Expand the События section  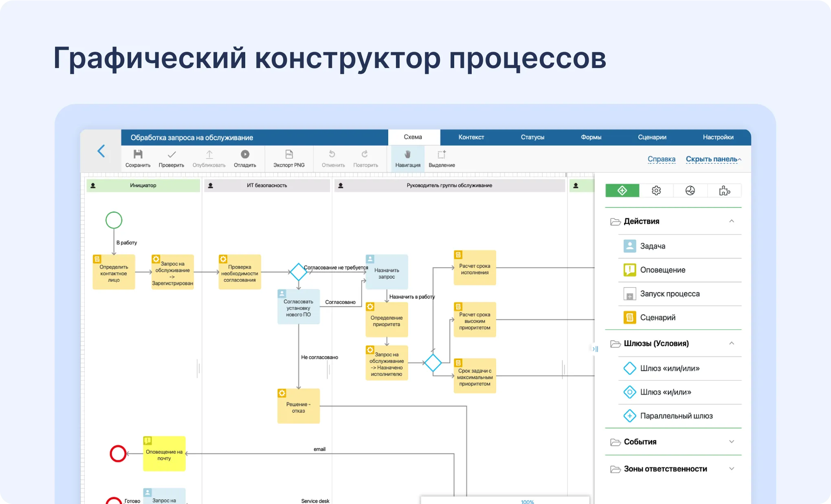tap(732, 442)
